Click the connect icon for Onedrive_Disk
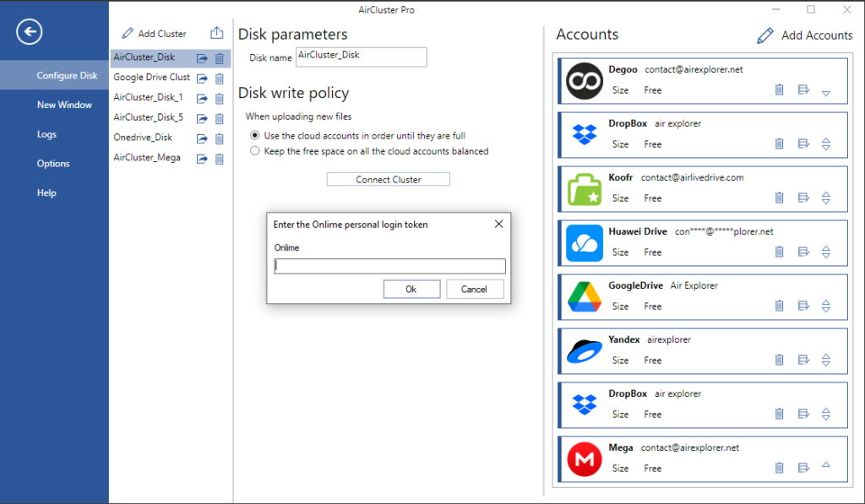The height and width of the screenshot is (504, 865). (203, 138)
